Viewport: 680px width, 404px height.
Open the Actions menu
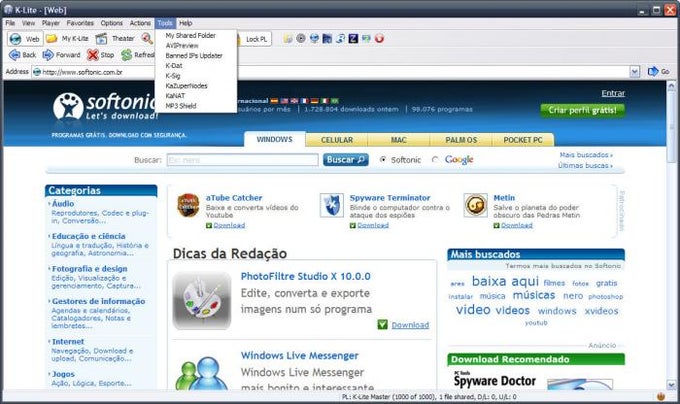[x=140, y=23]
